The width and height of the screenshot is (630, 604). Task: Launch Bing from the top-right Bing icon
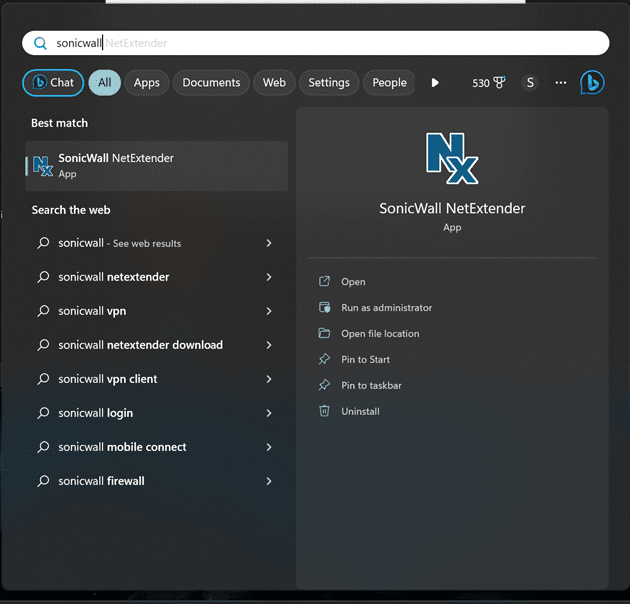(x=592, y=83)
